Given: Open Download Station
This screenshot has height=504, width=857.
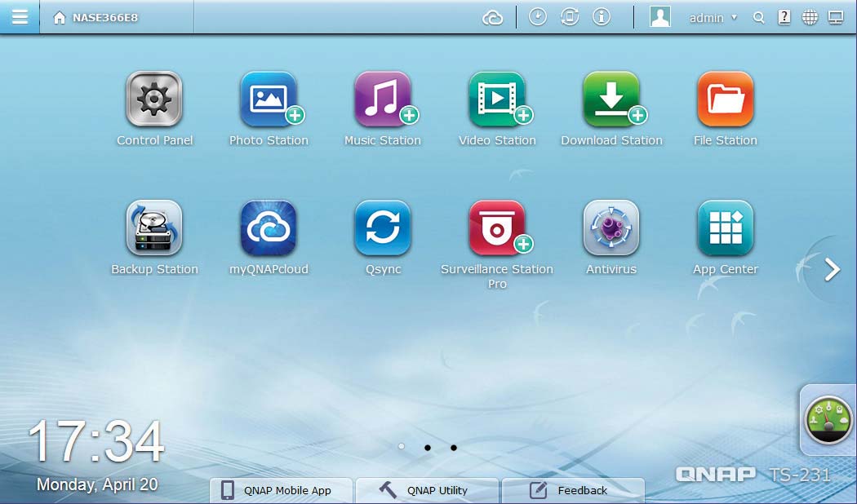Looking at the screenshot, I should click(x=611, y=99).
